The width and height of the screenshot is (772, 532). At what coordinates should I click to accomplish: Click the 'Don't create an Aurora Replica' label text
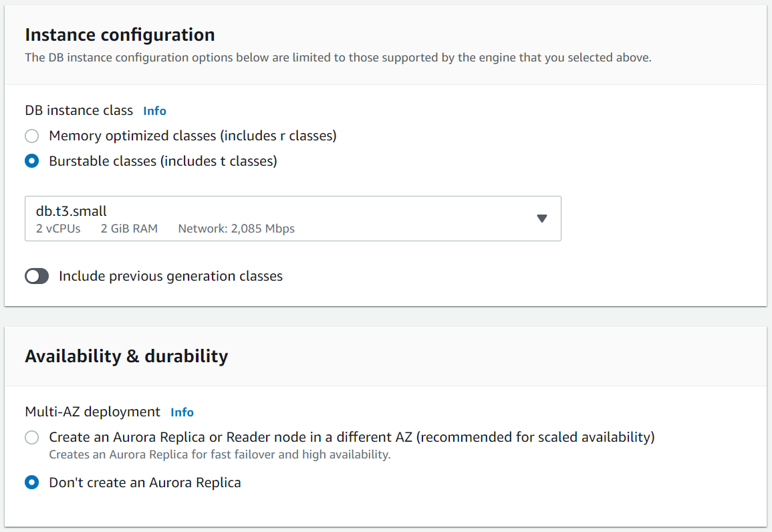click(x=144, y=483)
